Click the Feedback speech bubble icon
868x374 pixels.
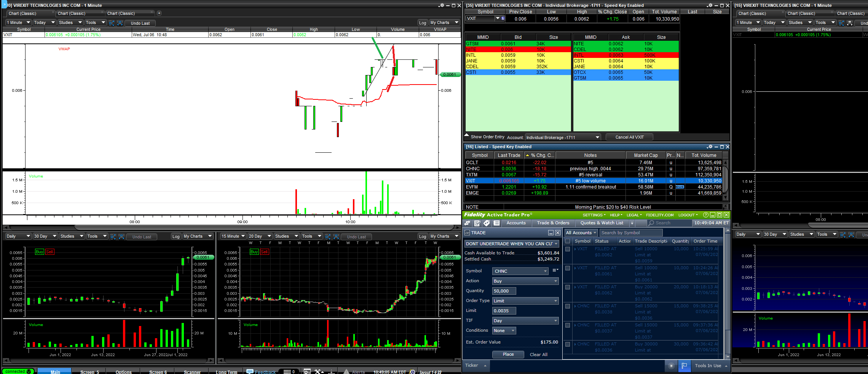pyautogui.click(x=250, y=372)
